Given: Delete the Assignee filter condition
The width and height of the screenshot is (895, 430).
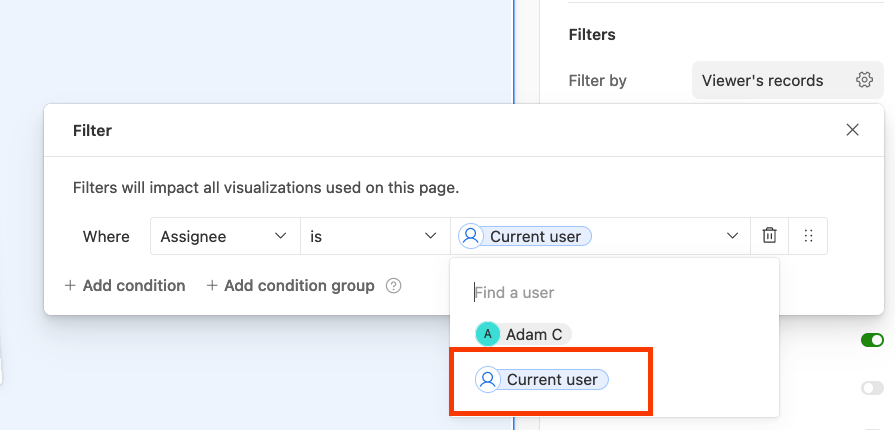Looking at the screenshot, I should coord(769,236).
